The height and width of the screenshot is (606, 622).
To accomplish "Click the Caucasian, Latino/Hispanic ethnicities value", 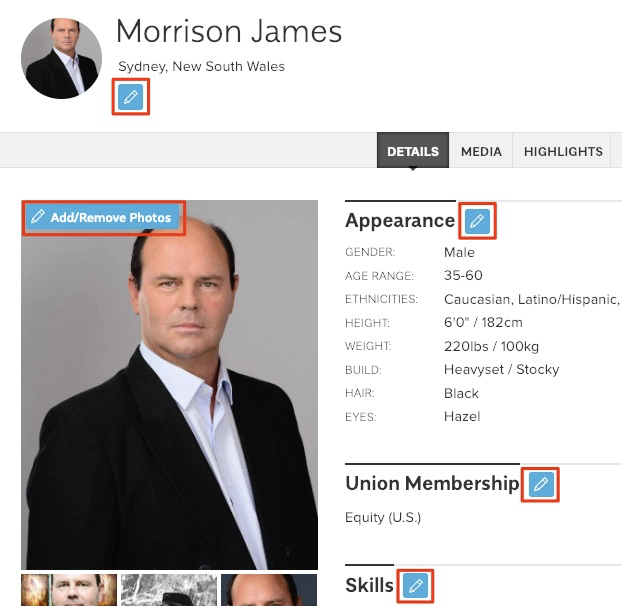I will point(532,299).
